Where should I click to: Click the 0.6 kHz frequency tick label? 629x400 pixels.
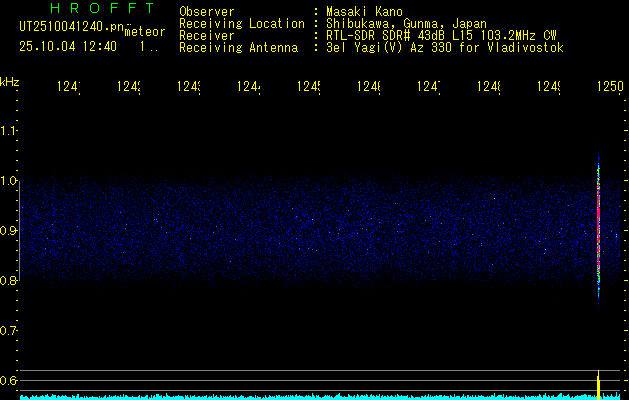pyautogui.click(x=9, y=381)
